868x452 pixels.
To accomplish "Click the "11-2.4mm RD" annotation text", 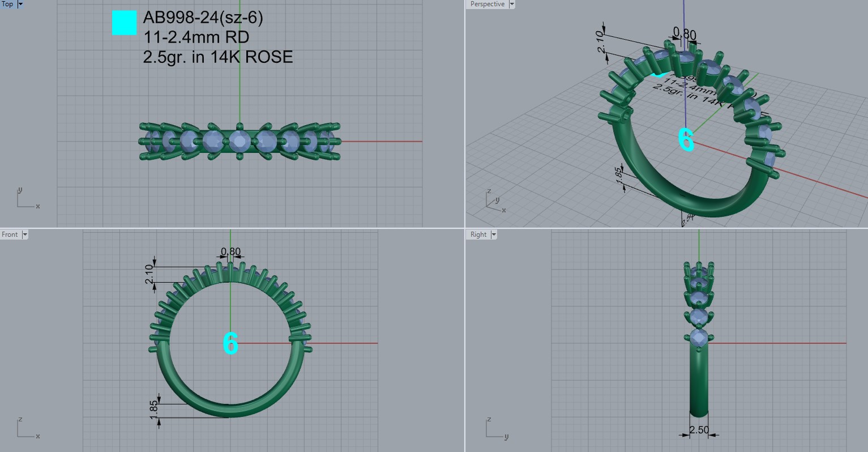I will [x=196, y=37].
